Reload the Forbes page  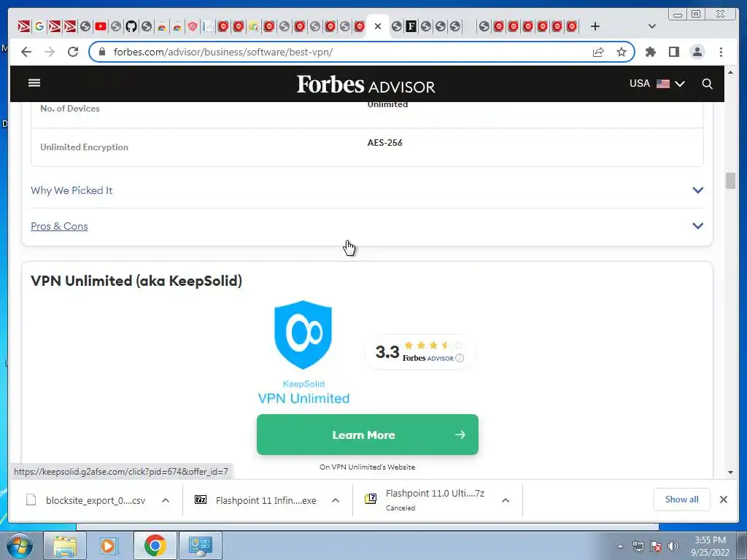click(x=73, y=52)
